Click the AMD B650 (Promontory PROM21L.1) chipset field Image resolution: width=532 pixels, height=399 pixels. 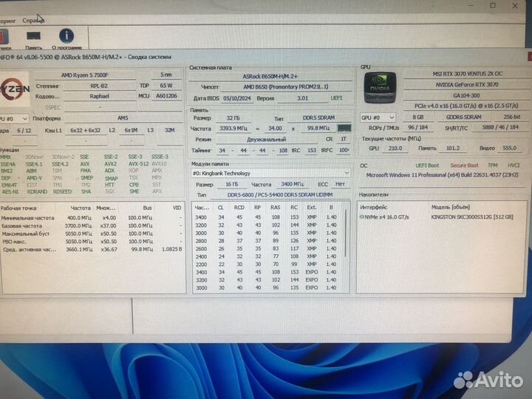point(286,87)
